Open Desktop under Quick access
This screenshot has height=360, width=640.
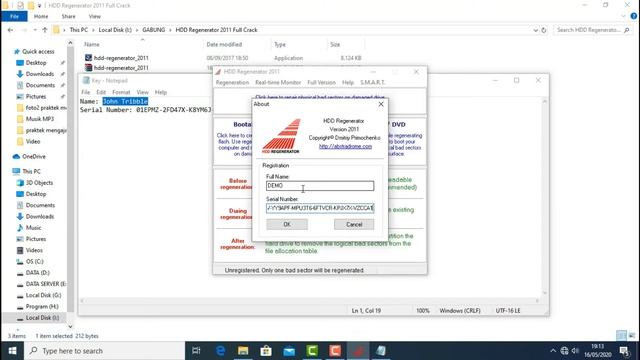pos(36,63)
